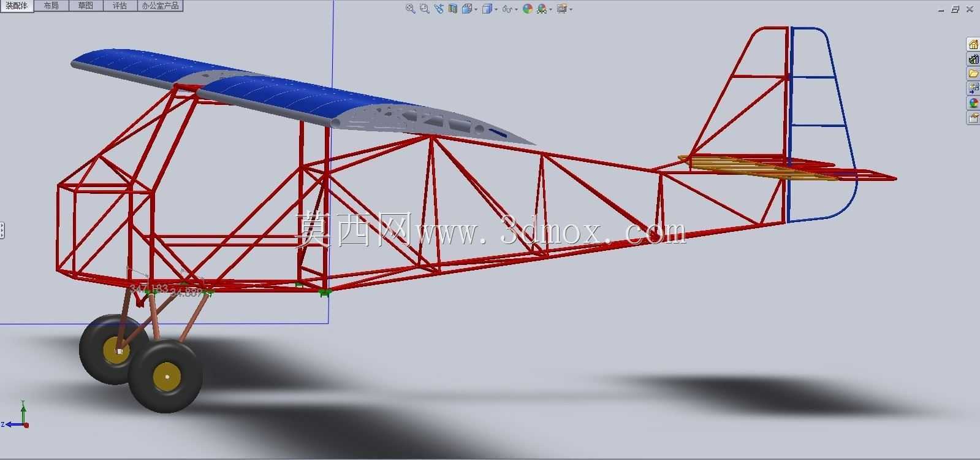Minimize the document window
Image resolution: width=980 pixels, height=460 pixels.
pyautogui.click(x=942, y=9)
